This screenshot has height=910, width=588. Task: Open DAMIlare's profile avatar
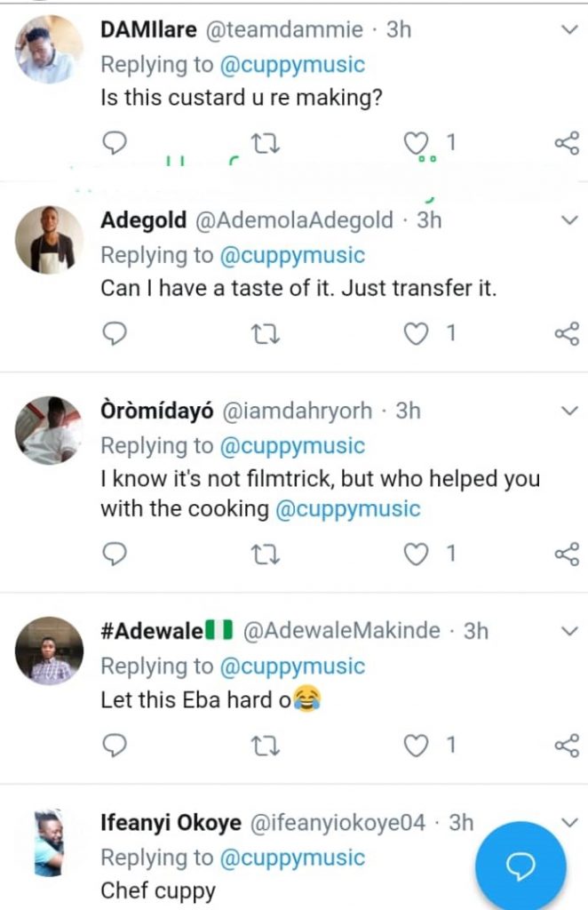click(x=49, y=51)
